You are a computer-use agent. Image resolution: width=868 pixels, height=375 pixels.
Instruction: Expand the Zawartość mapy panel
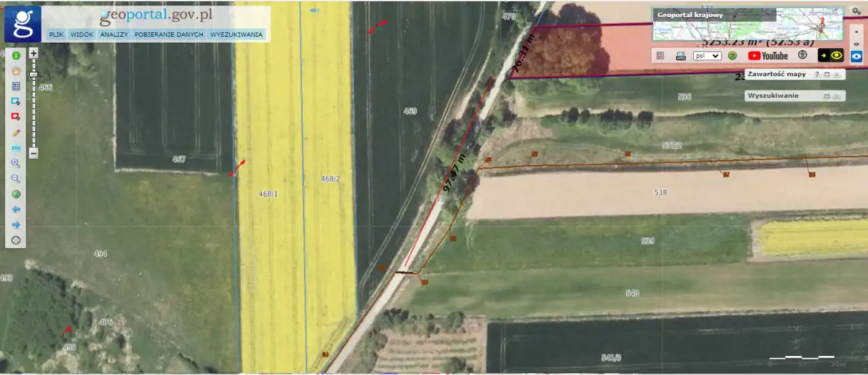(827, 75)
